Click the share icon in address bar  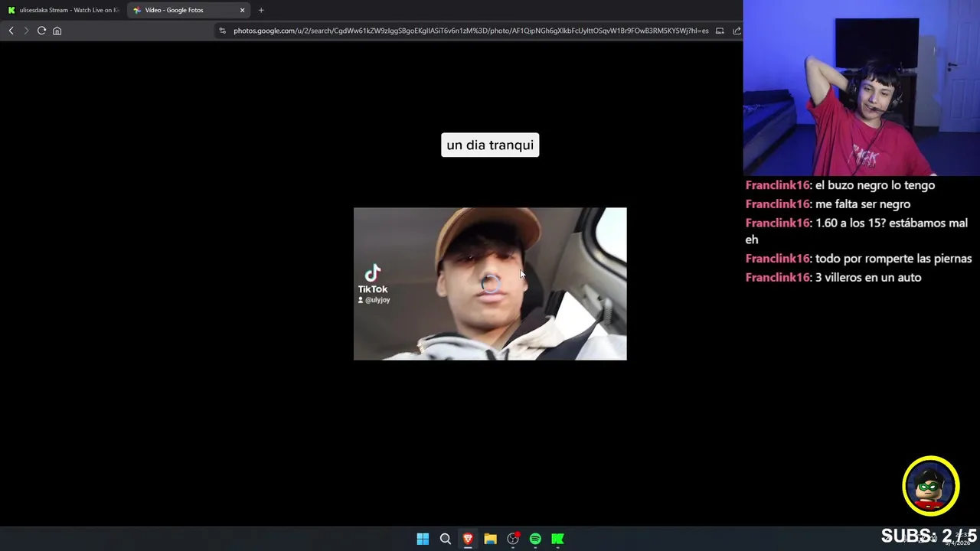tap(737, 31)
